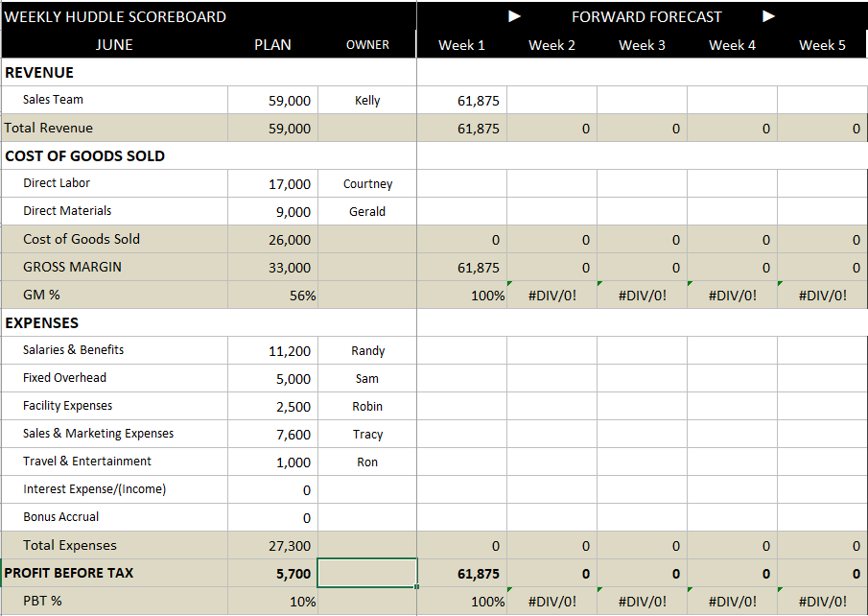Image resolution: width=868 pixels, height=616 pixels.
Task: Select Total Expenses plan value 27,300
Action: tap(272, 546)
